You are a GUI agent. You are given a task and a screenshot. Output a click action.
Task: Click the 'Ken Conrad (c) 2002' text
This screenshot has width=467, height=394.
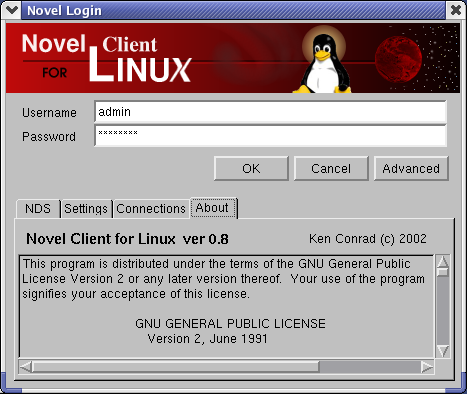[x=368, y=239]
